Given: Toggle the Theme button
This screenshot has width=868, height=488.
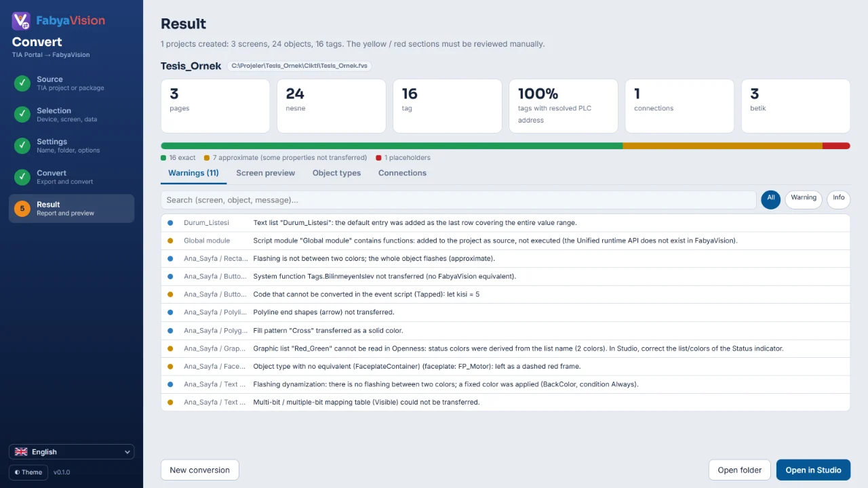Looking at the screenshot, I should coord(28,472).
